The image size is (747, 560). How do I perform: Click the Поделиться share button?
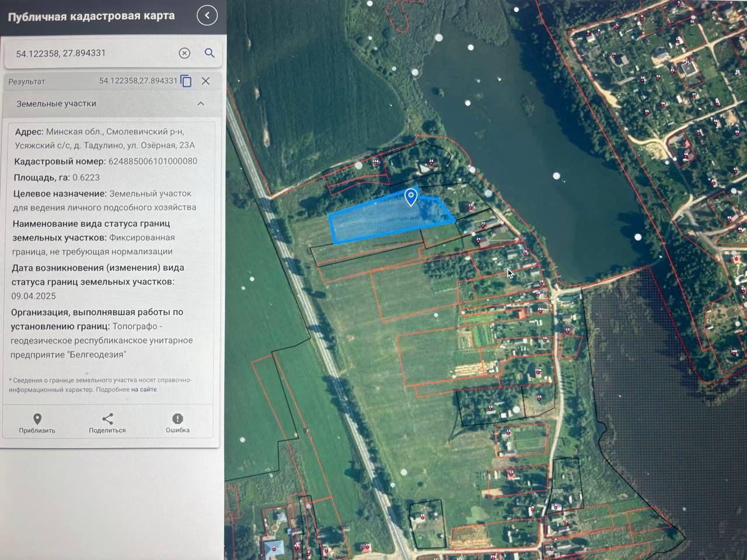tap(107, 423)
